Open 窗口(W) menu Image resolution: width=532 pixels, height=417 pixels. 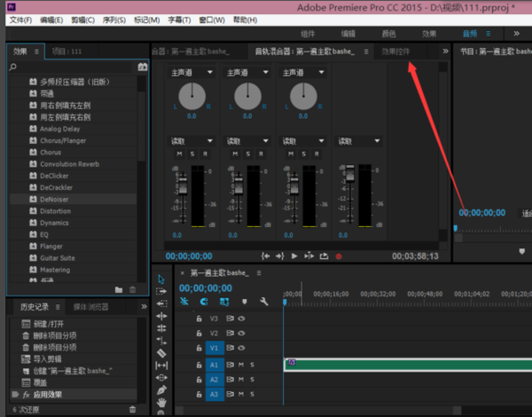tap(212, 20)
